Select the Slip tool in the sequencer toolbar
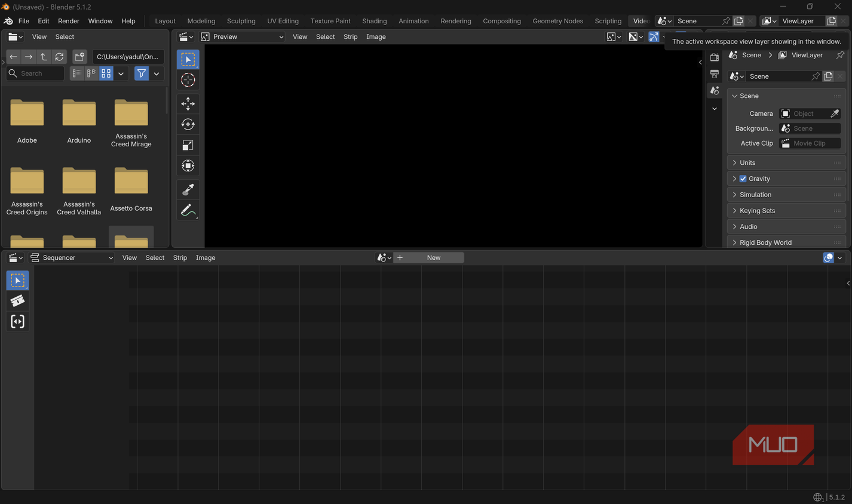852x504 pixels. (x=17, y=322)
